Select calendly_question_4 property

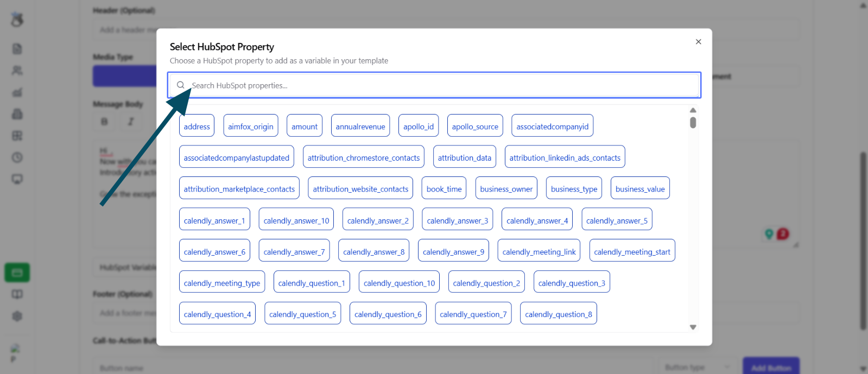(x=218, y=314)
